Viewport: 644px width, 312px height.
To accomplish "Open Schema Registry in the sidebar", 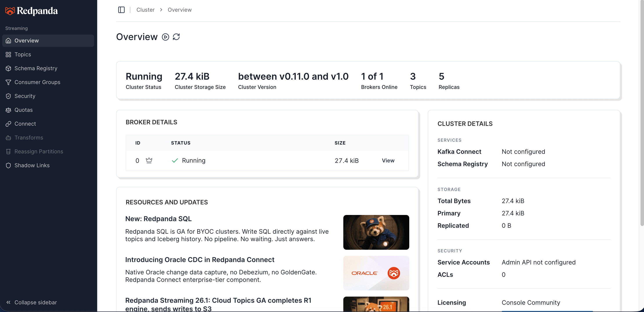I will point(48,68).
